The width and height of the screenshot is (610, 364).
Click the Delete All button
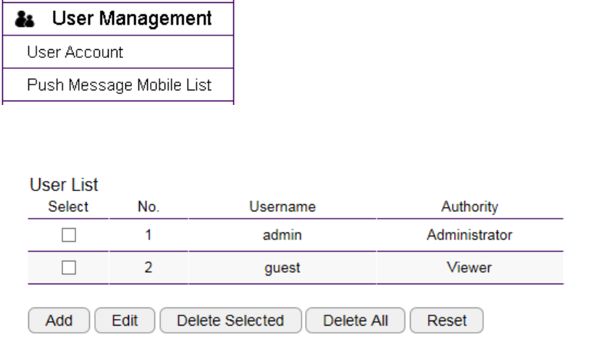[x=355, y=321]
